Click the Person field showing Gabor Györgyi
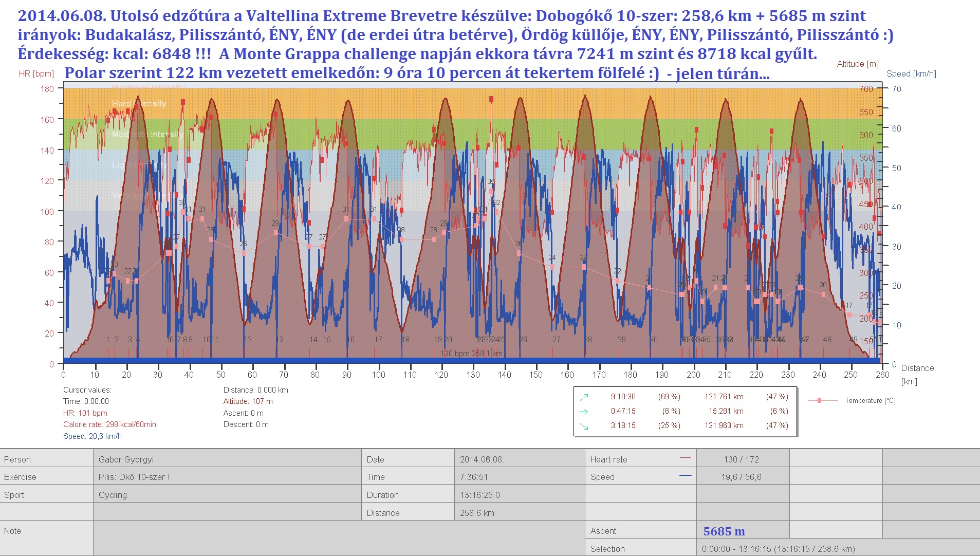The height and width of the screenshot is (556, 980). click(x=126, y=459)
